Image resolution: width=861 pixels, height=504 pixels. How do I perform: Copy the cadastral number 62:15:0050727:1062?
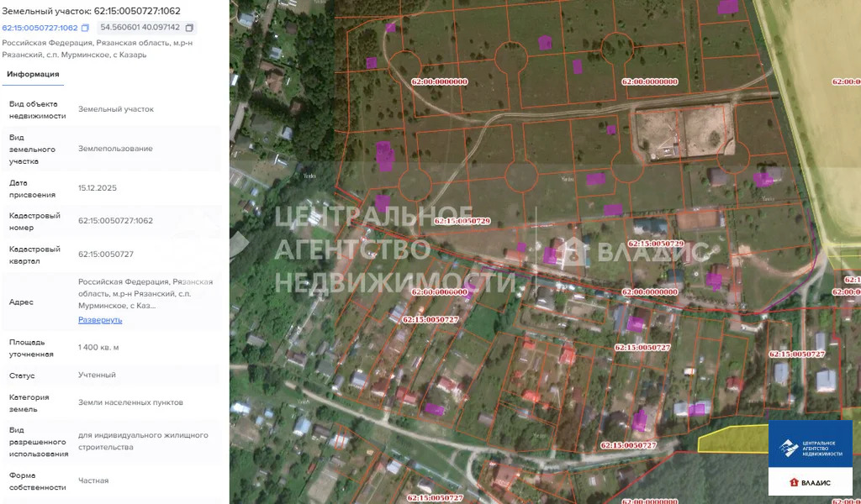coord(85,28)
